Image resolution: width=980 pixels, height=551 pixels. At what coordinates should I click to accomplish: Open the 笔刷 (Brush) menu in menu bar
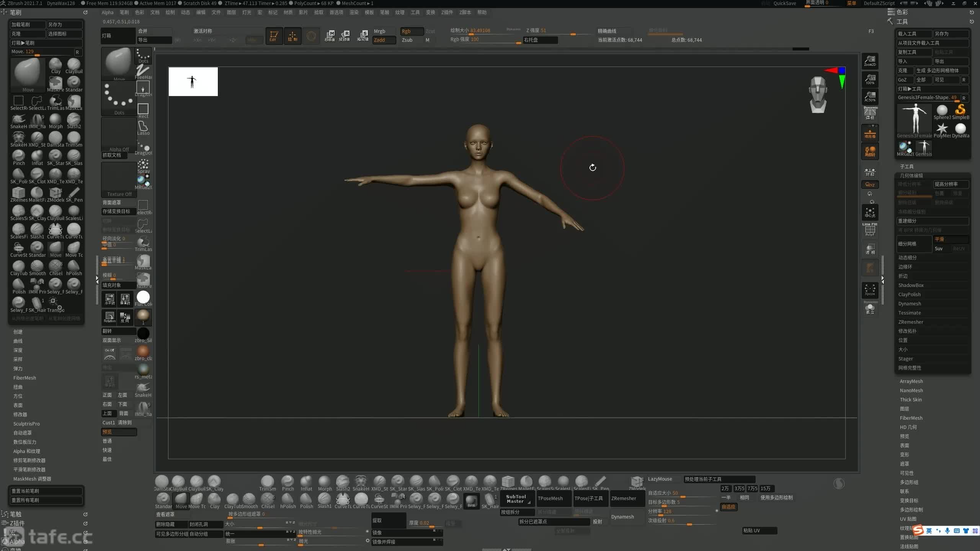point(124,12)
